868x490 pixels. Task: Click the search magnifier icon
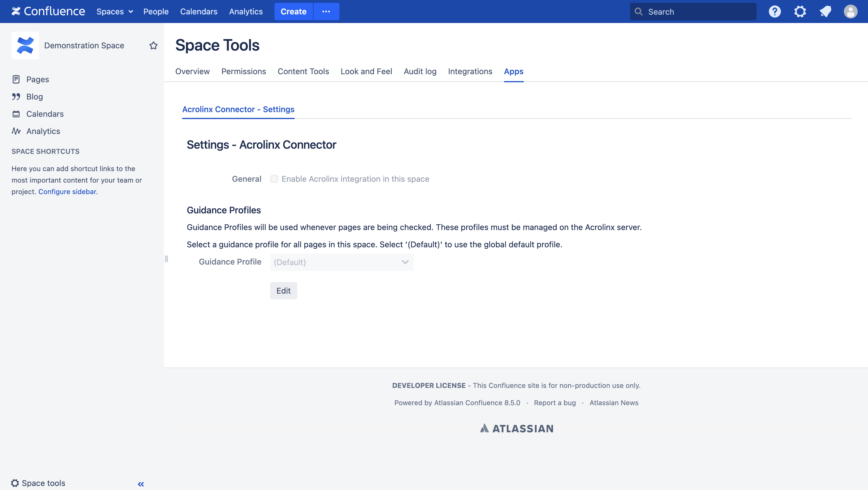click(638, 12)
